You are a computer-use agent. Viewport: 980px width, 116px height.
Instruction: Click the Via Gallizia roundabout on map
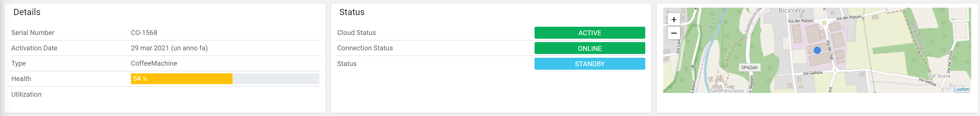835,70
